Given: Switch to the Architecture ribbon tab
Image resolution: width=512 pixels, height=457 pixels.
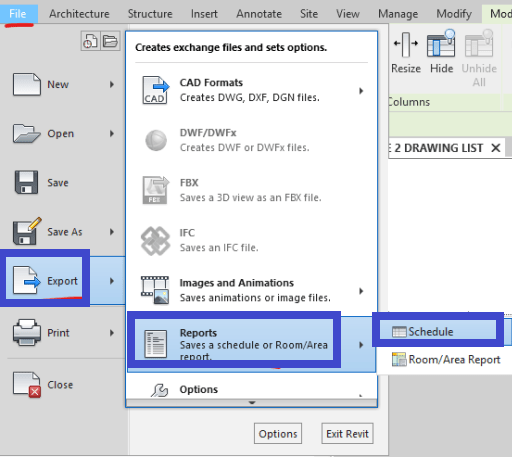Looking at the screenshot, I should point(79,14).
